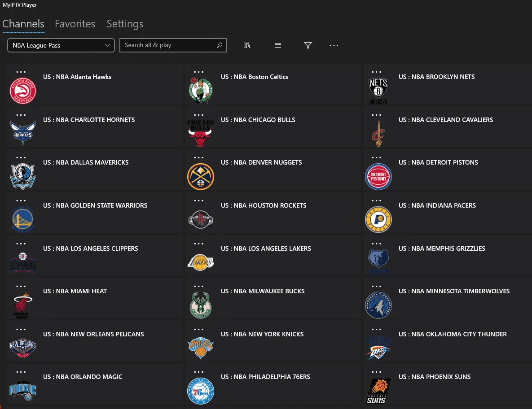Screen dimensions: 532x409
Task: Switch to list view icon
Action: click(277, 45)
